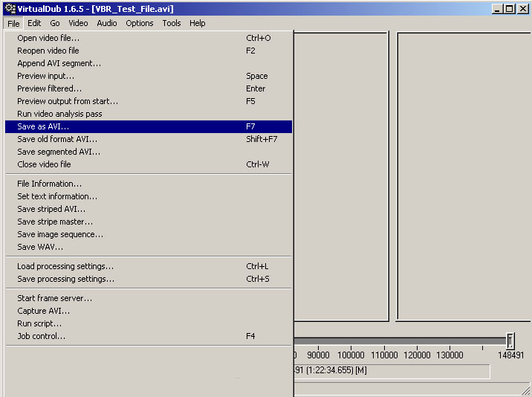The height and width of the screenshot is (397, 532).
Task: Choose Save segmented AVI...
Action: 149,152
